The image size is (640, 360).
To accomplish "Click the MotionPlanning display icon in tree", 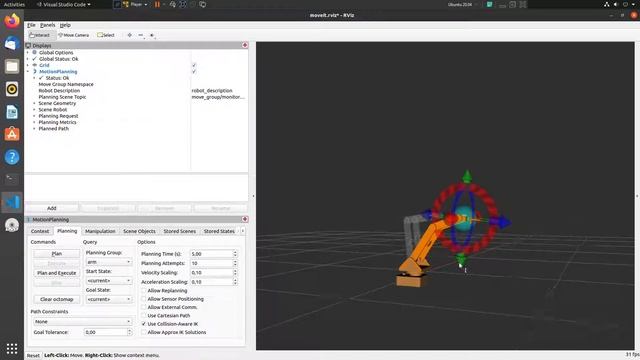I will point(35,71).
